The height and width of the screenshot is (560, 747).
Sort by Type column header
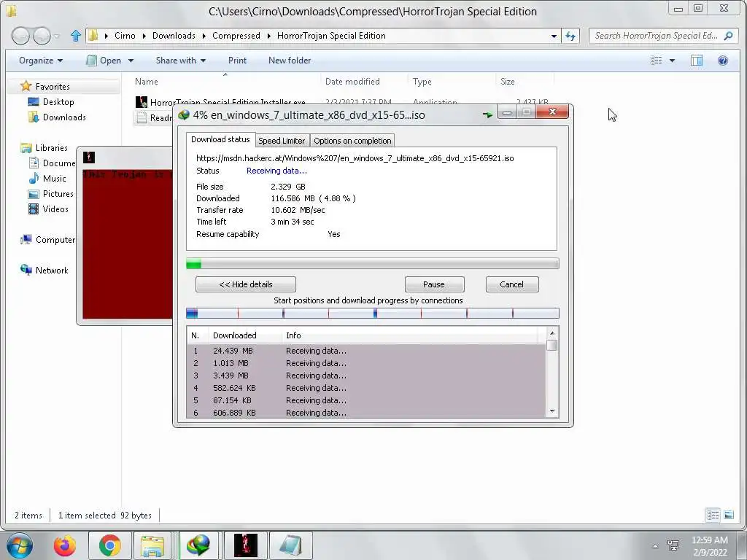click(x=422, y=82)
